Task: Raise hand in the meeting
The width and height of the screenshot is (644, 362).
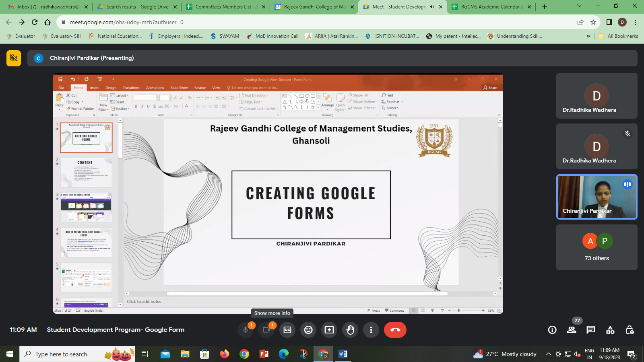Action: coord(350,330)
